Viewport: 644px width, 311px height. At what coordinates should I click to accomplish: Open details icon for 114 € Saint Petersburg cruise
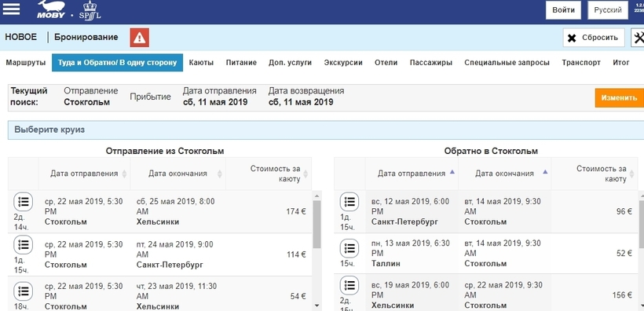(x=23, y=245)
